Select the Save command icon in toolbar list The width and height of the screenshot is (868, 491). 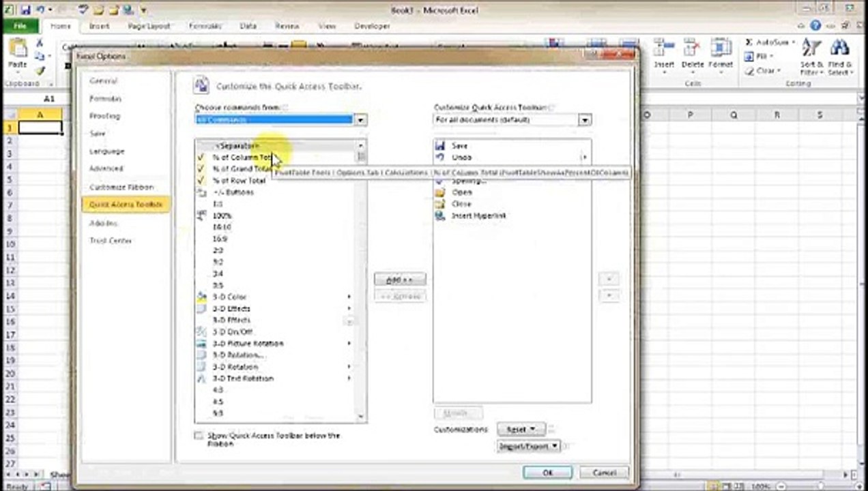click(x=440, y=145)
